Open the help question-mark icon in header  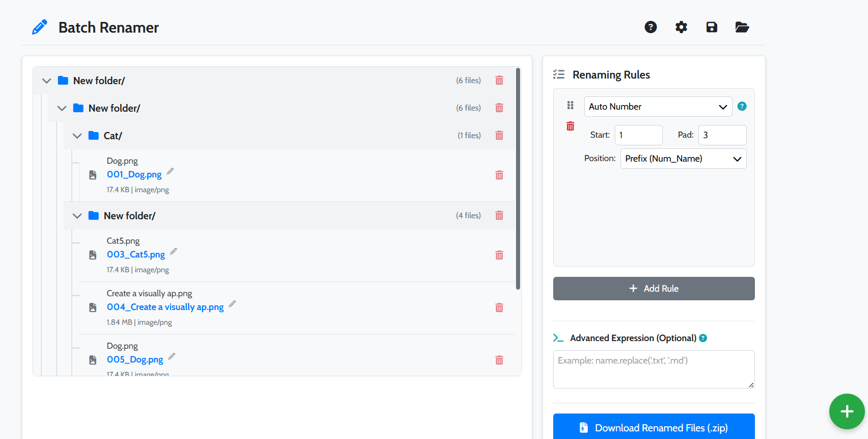pyautogui.click(x=650, y=27)
